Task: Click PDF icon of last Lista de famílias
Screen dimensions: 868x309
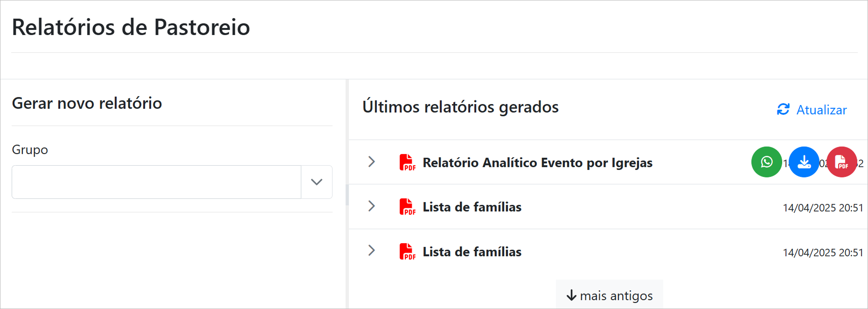Action: 407,252
